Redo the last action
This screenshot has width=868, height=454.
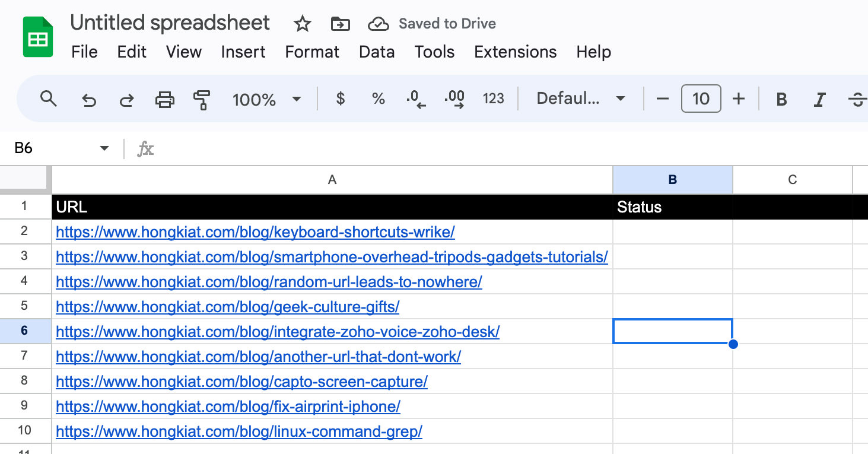click(126, 100)
